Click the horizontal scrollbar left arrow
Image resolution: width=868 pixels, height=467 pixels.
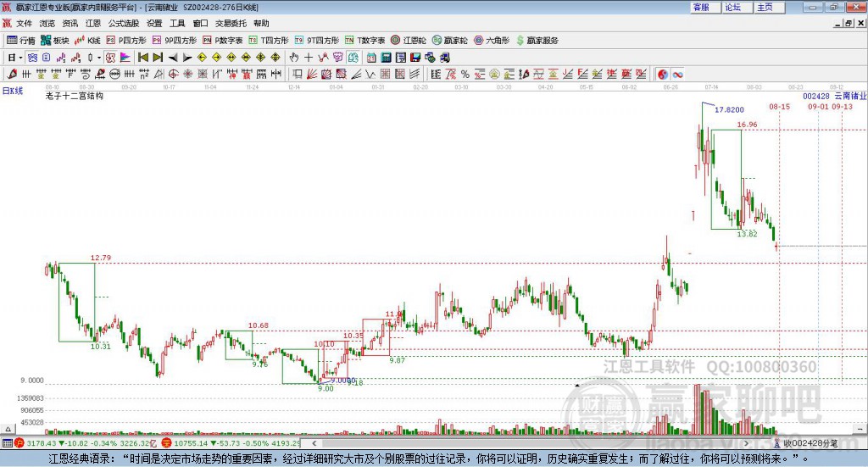314,443
